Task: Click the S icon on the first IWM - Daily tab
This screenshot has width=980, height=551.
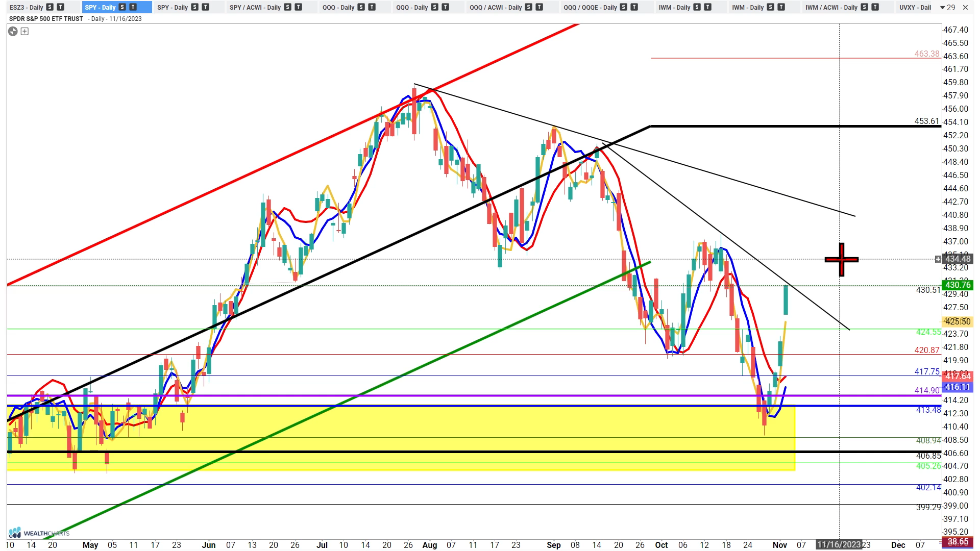Action: point(697,7)
